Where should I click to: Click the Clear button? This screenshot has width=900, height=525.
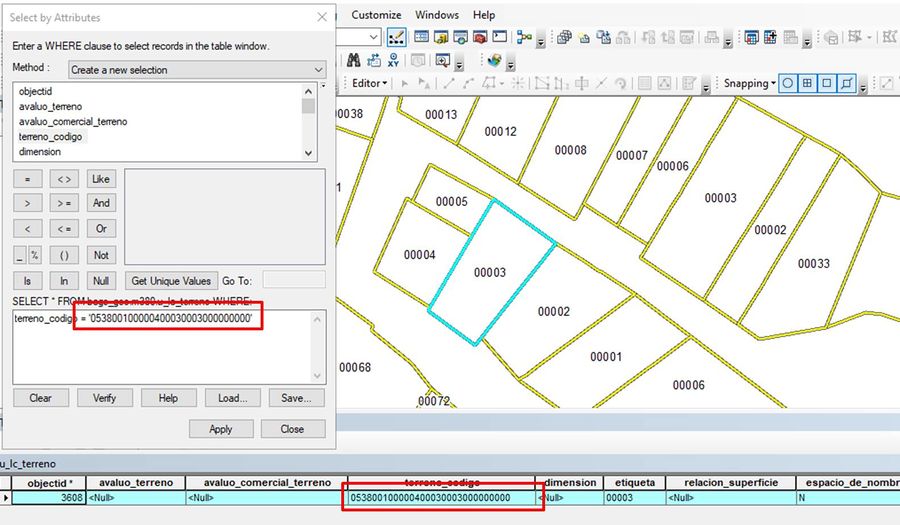coord(41,398)
